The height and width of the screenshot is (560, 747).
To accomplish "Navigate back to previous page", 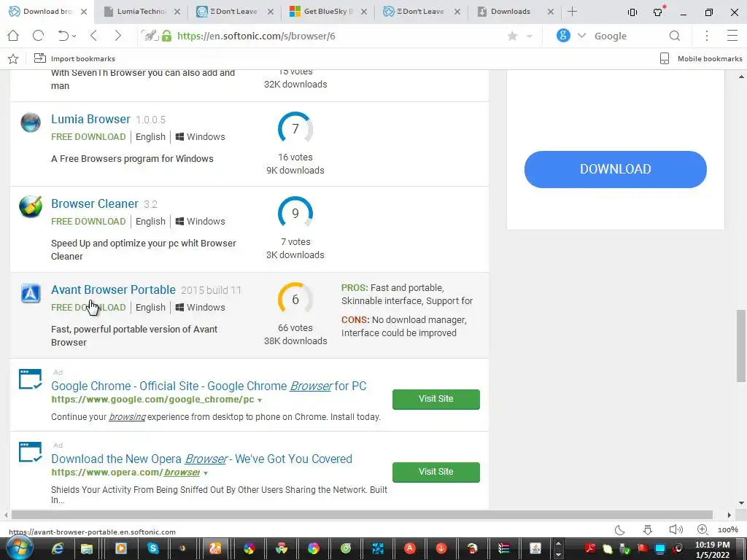I will (x=93, y=36).
